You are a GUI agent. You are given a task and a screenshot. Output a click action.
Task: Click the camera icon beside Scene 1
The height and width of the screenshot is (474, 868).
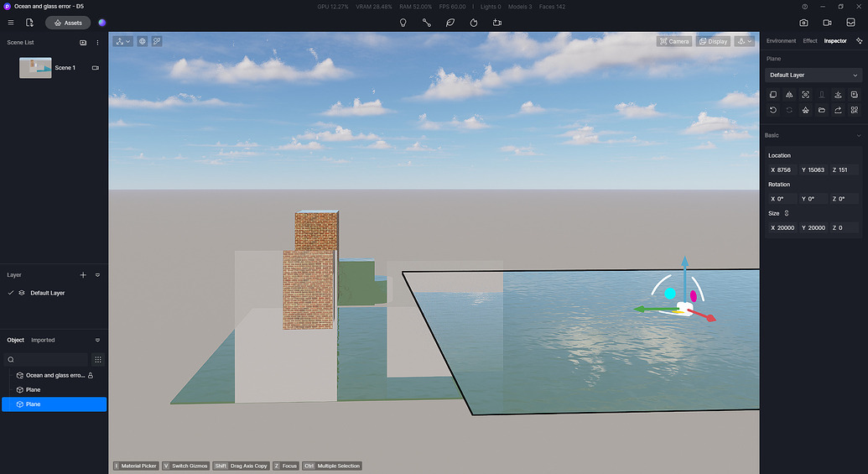click(x=96, y=68)
